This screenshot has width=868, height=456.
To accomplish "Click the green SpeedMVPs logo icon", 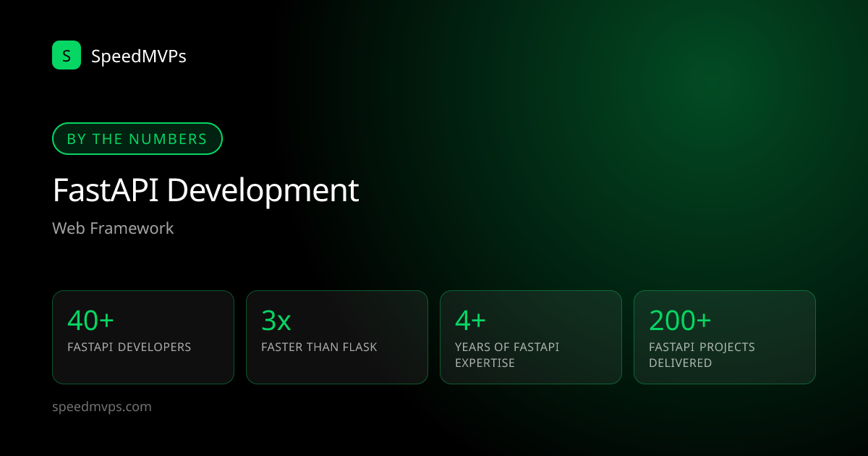I will (x=67, y=55).
